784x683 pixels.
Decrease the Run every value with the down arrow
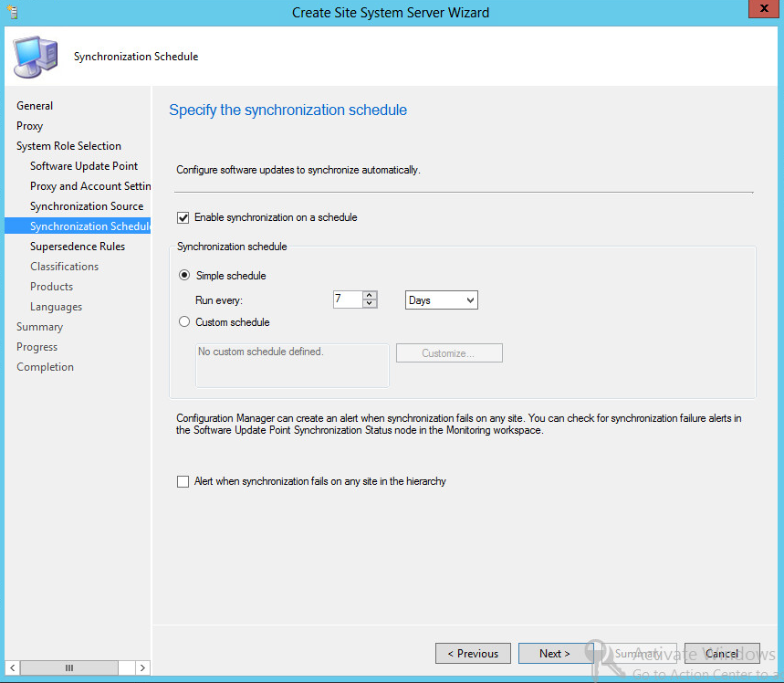click(370, 304)
